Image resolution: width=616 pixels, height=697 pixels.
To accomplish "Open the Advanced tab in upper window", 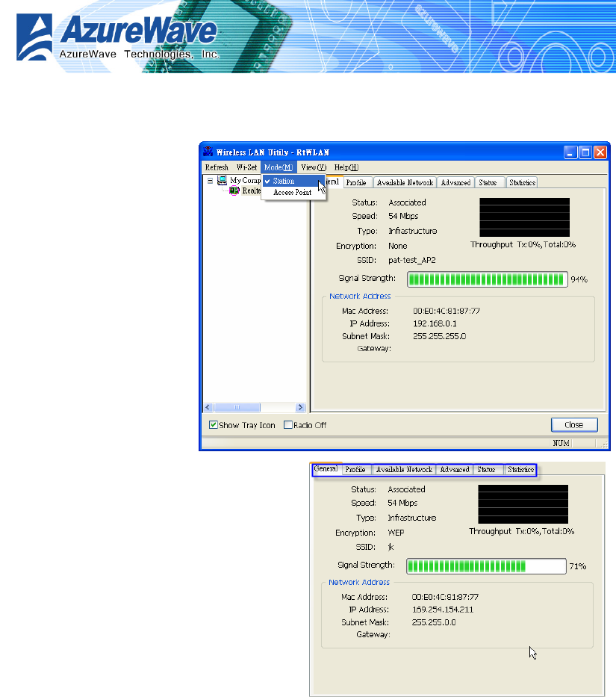I will click(x=455, y=182).
